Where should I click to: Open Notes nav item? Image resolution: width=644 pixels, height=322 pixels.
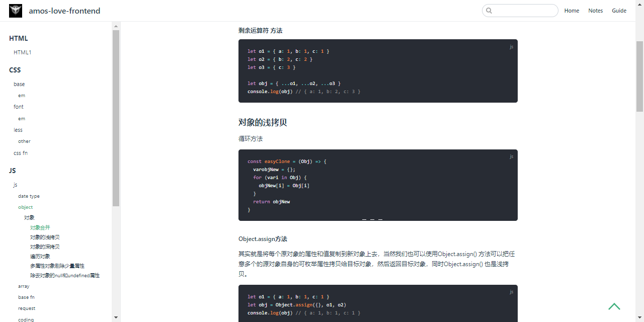(x=595, y=11)
